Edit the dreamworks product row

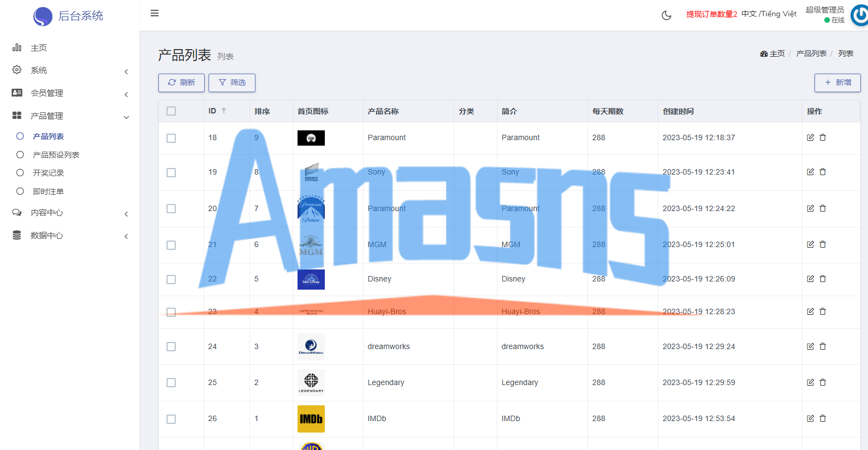coord(811,346)
